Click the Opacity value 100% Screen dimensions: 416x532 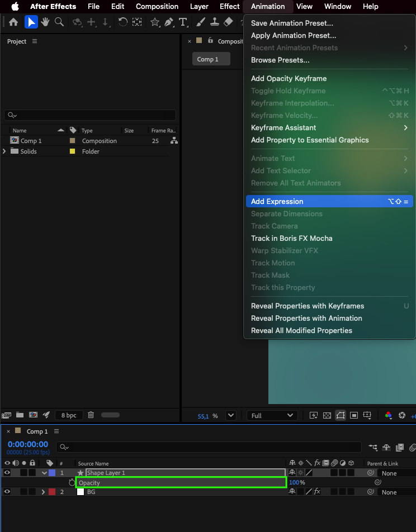(x=297, y=482)
